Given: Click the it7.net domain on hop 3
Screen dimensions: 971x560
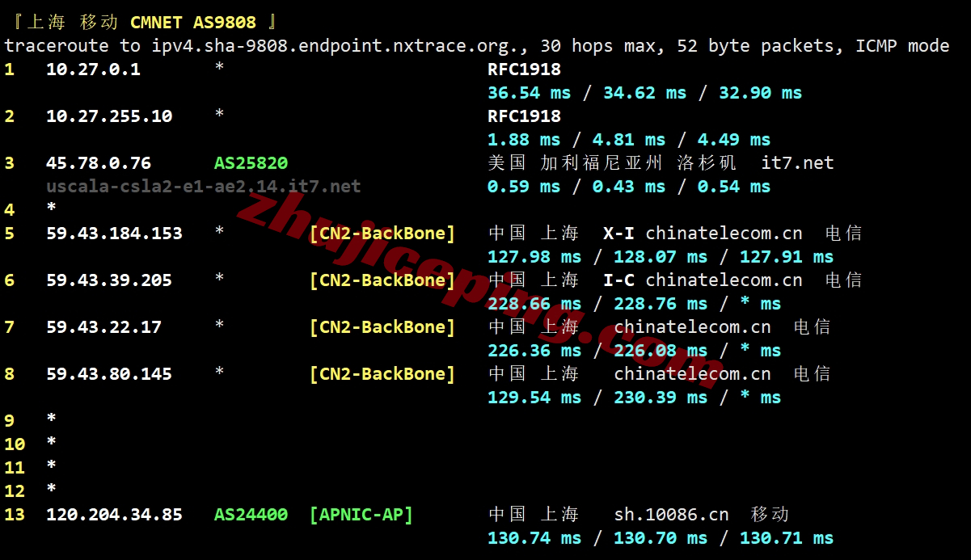Looking at the screenshot, I should [x=797, y=163].
